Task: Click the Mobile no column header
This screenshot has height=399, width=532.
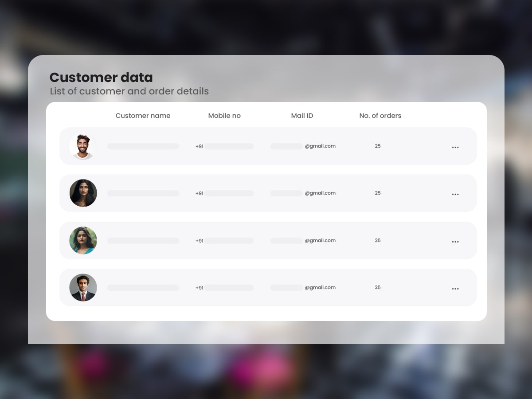Action: coord(224,116)
